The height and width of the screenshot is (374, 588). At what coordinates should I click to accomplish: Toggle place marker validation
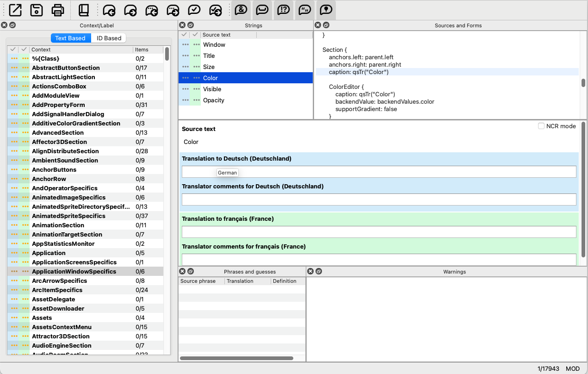click(x=326, y=10)
